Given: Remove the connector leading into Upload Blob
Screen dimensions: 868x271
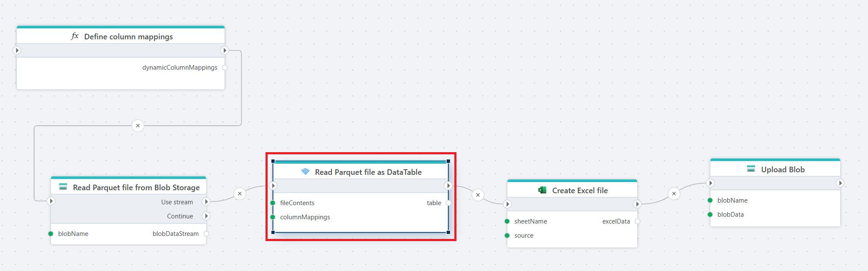Looking at the screenshot, I should point(674,194).
